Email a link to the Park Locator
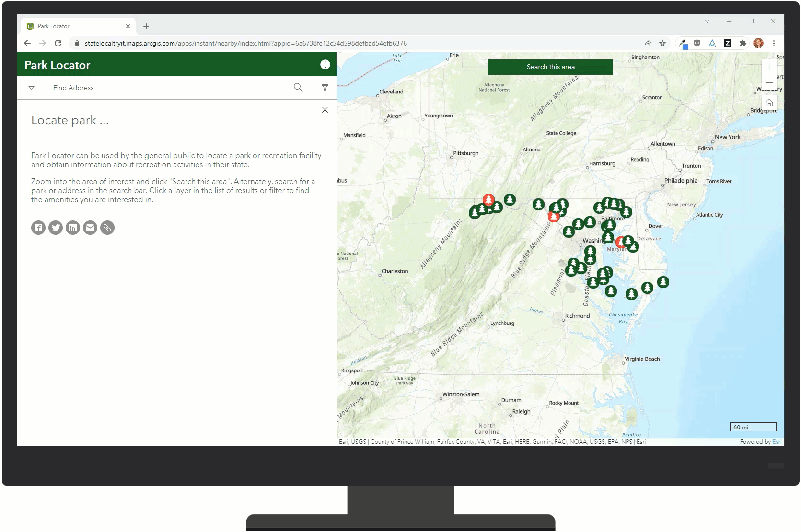Viewport: 801px width, 532px height. click(x=90, y=228)
